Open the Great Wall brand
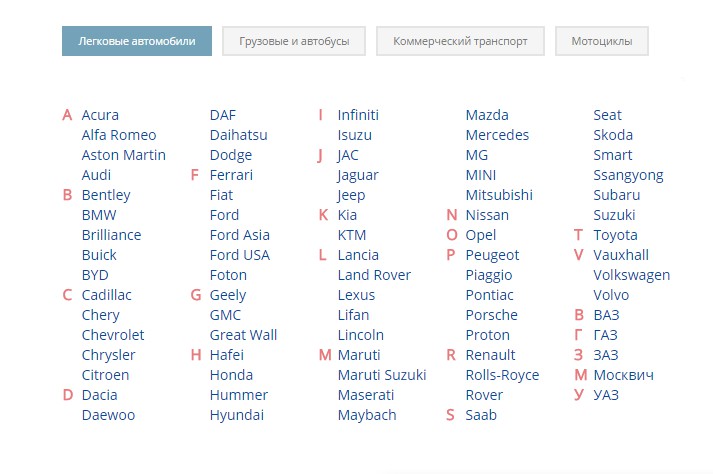 click(x=243, y=335)
